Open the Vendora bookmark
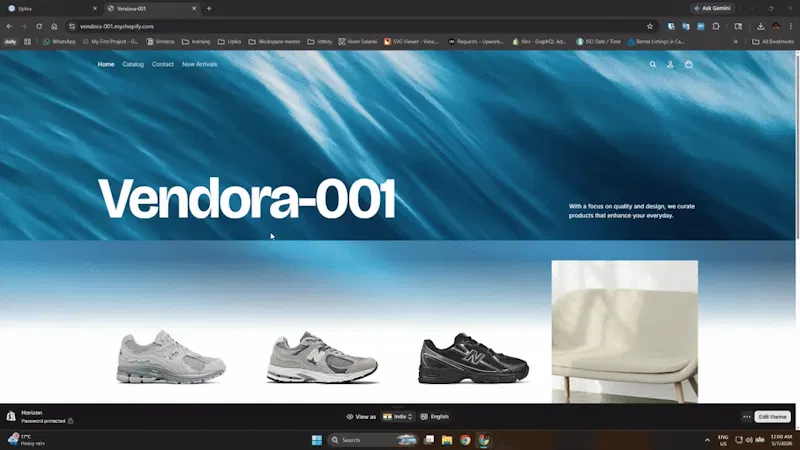Image resolution: width=800 pixels, height=450 pixels. [160, 42]
